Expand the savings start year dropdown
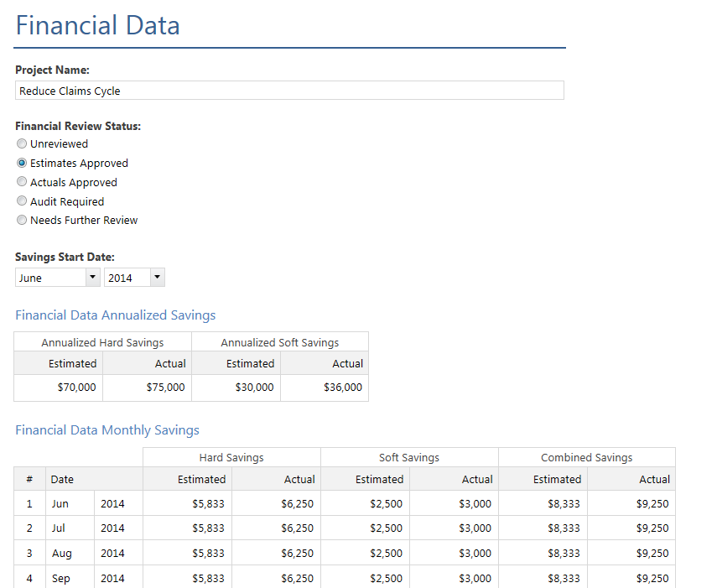 tap(134, 278)
